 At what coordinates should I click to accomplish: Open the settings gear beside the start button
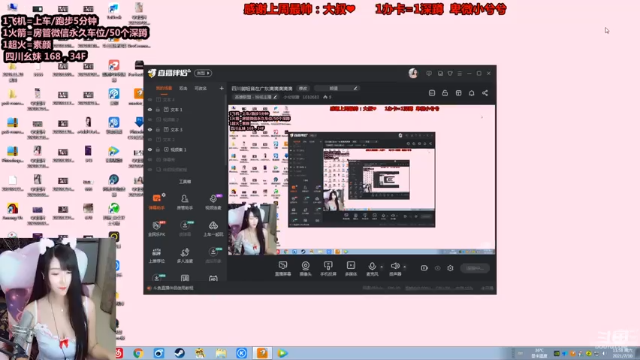(x=450, y=268)
